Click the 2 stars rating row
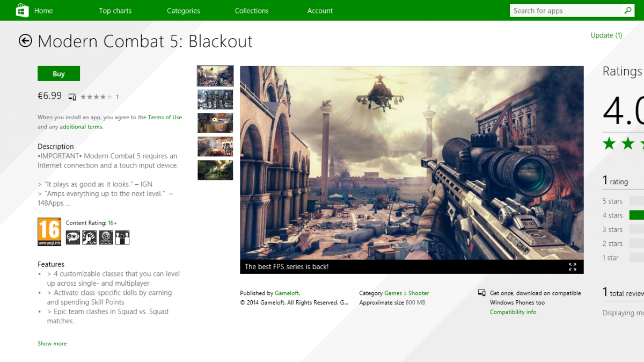The height and width of the screenshot is (362, 644). (623, 243)
